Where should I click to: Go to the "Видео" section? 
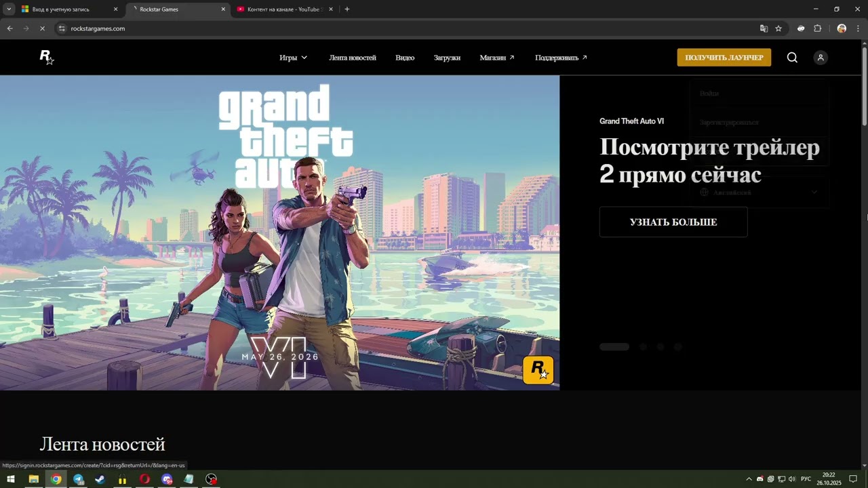click(405, 58)
